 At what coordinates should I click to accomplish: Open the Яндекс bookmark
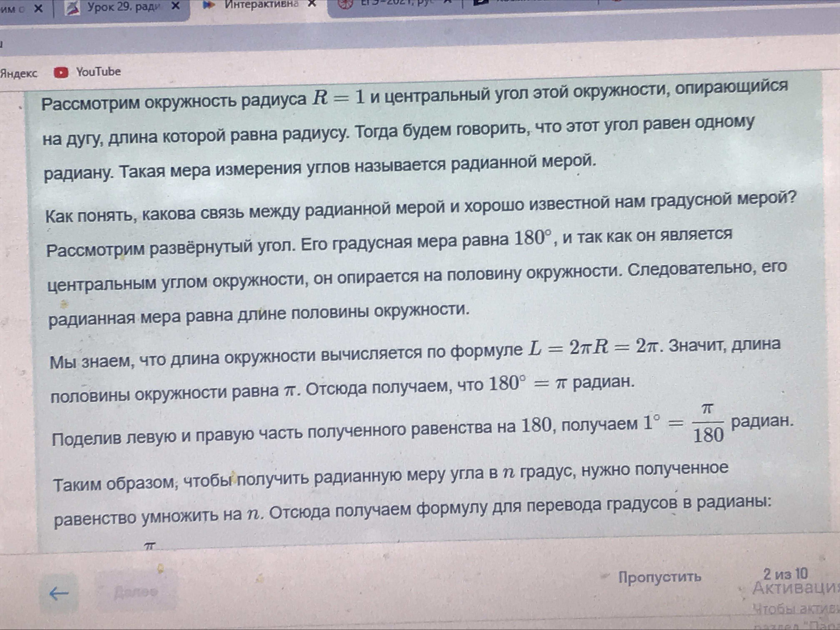19,73
